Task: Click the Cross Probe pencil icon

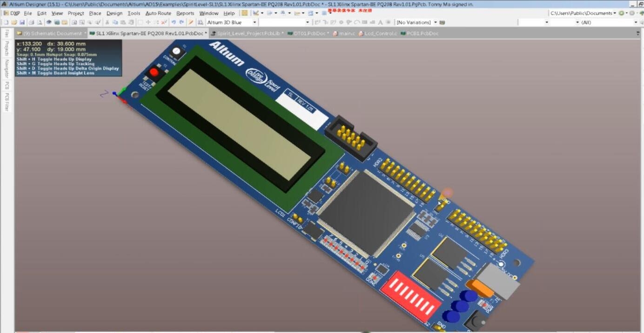Action: tap(191, 22)
